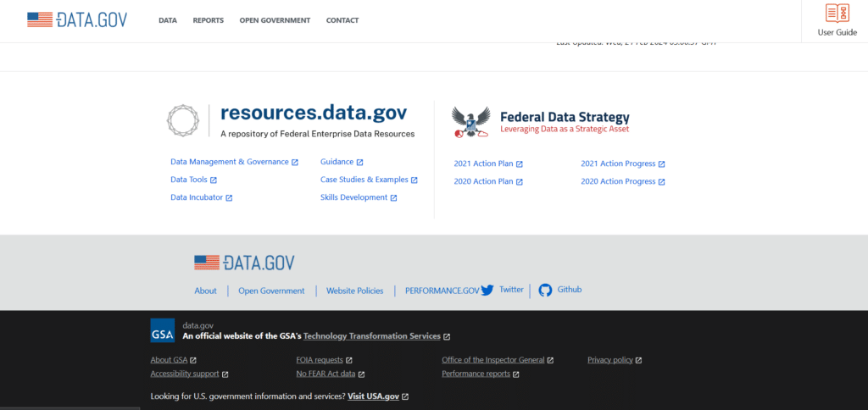This screenshot has height=410, width=868.
Task: Click external-link icon next to Data Incubator
Action: click(229, 198)
